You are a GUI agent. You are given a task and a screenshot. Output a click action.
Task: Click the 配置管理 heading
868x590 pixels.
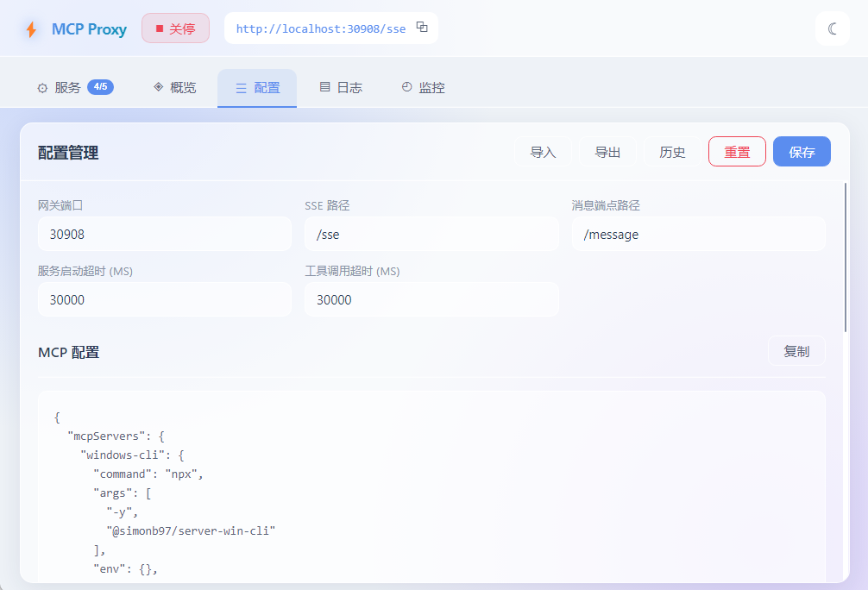[68, 153]
